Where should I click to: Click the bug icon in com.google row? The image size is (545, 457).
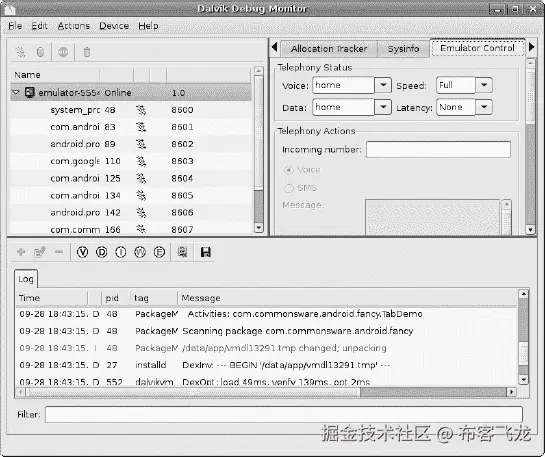(x=141, y=161)
